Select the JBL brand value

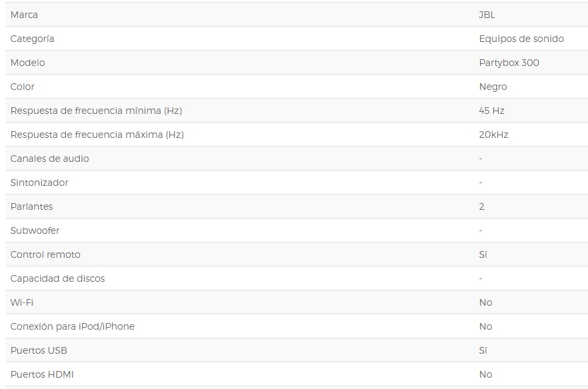coord(487,15)
